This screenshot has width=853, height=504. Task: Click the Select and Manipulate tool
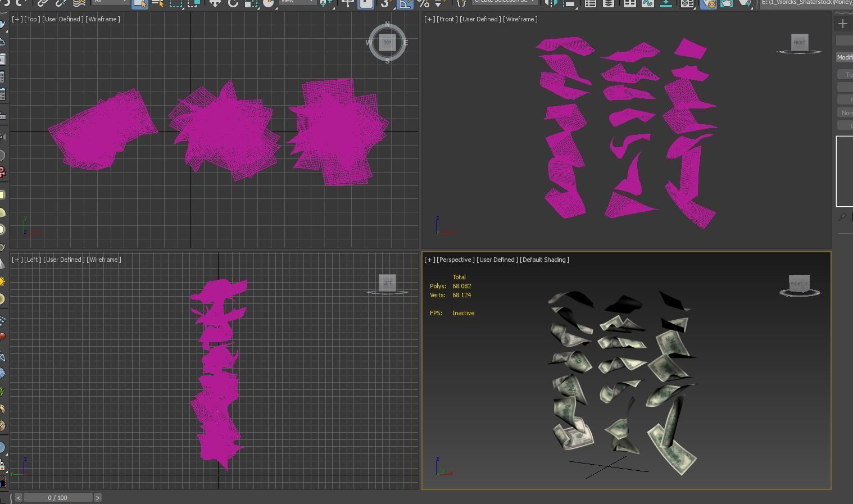pos(348,2)
